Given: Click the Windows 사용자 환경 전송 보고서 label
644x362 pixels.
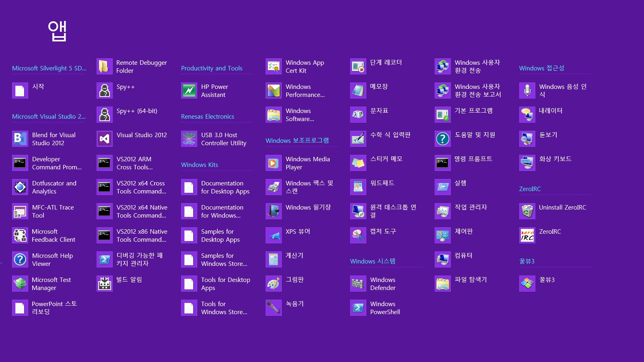Looking at the screenshot, I should click(x=478, y=91).
